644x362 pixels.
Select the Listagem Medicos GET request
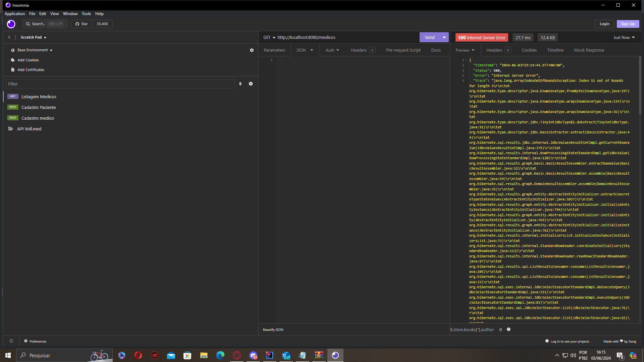[x=39, y=96]
